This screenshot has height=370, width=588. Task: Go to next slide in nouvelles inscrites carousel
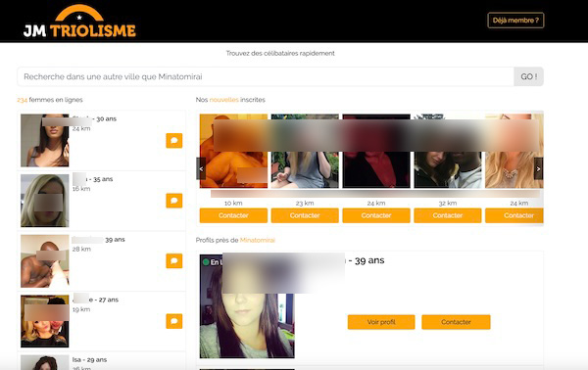(x=538, y=168)
